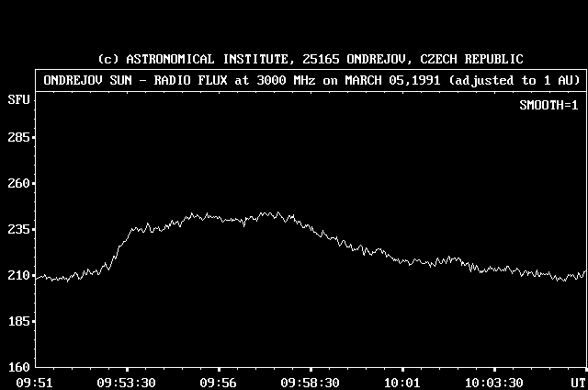The image size is (588, 390).
Task: Click the 235 y-axis tick label
Action: [x=19, y=229]
